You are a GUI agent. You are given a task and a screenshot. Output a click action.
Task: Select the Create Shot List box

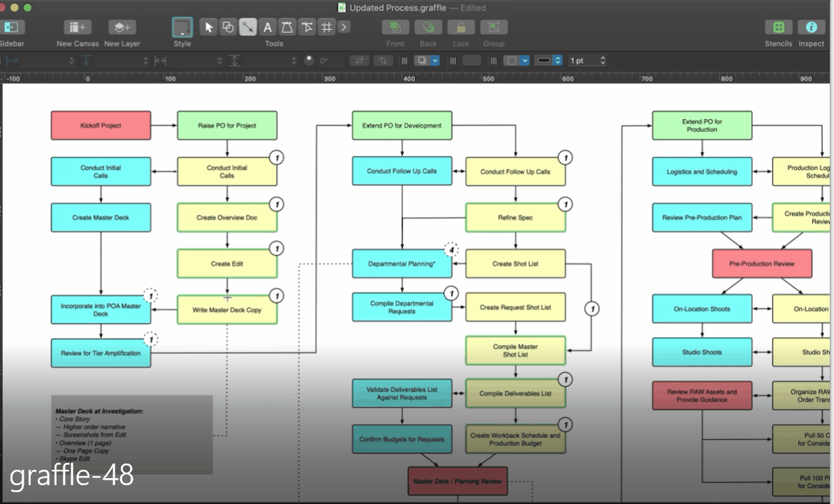click(x=515, y=264)
